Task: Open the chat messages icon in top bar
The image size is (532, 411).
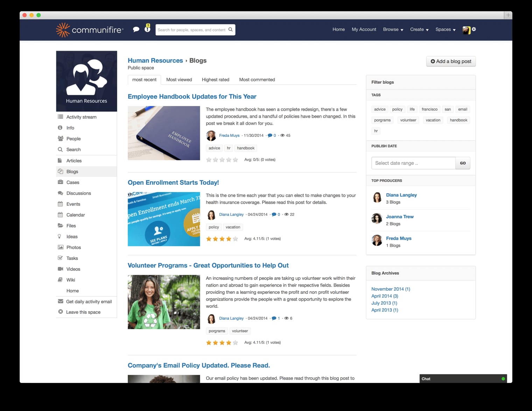Action: tap(136, 29)
